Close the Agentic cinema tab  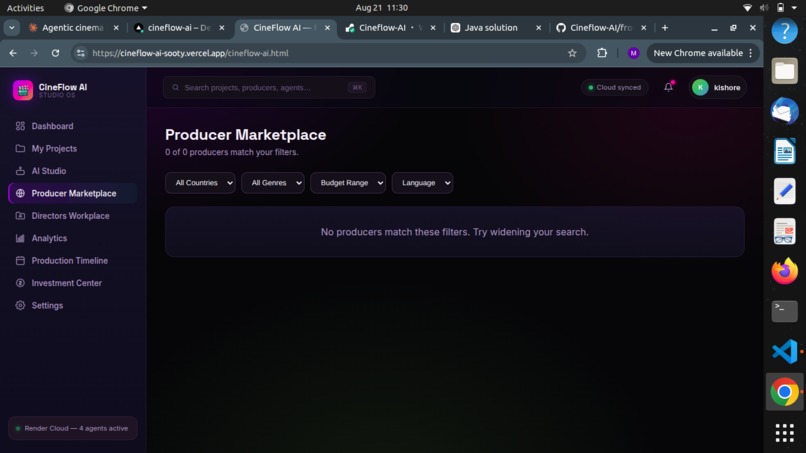[116, 28]
